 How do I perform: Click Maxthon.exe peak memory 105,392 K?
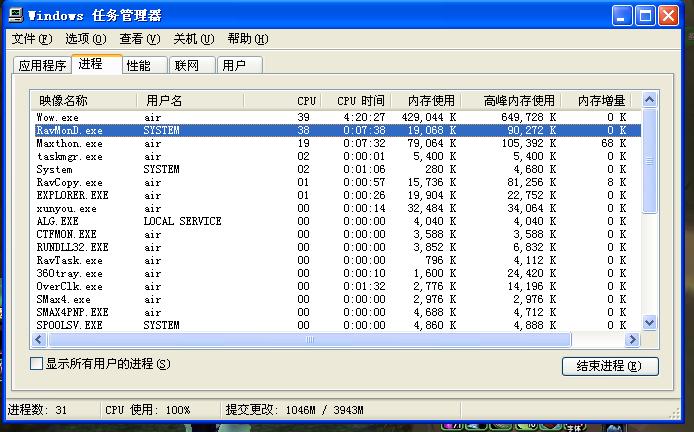coord(529,143)
